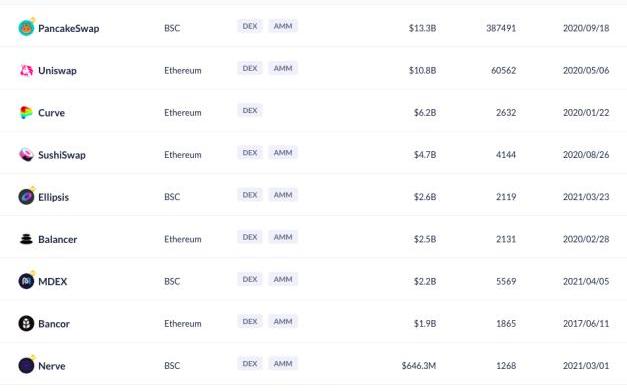The height and width of the screenshot is (391, 627).
Task: Open the PancakeSwap project name link
Action: click(69, 28)
